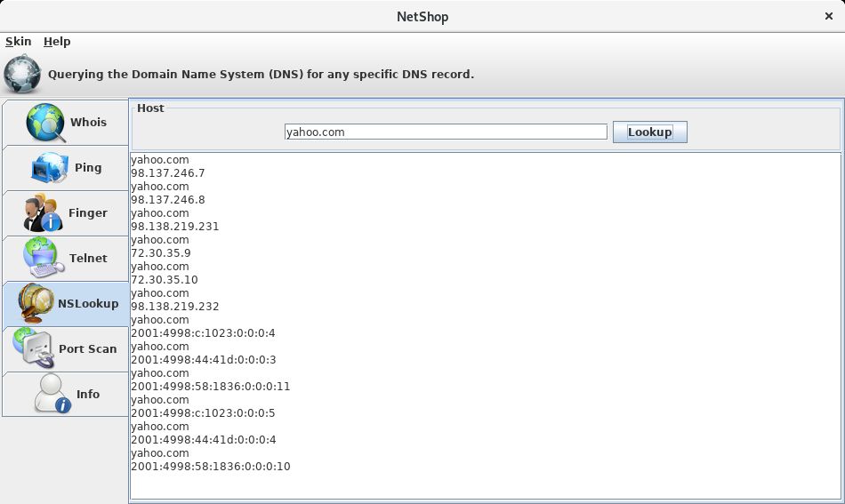Open the Whois tool globe icon
This screenshot has width=845, height=504.
(x=45, y=123)
